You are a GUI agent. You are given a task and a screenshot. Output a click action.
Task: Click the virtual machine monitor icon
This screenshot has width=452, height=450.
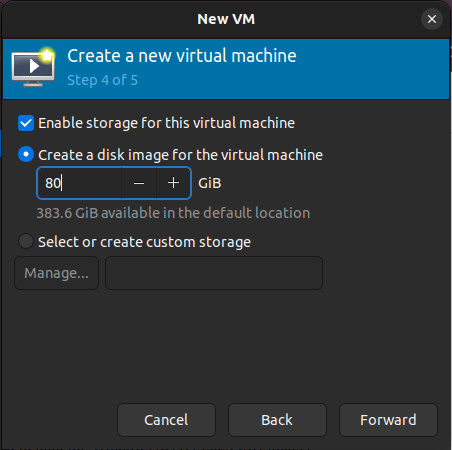click(33, 67)
